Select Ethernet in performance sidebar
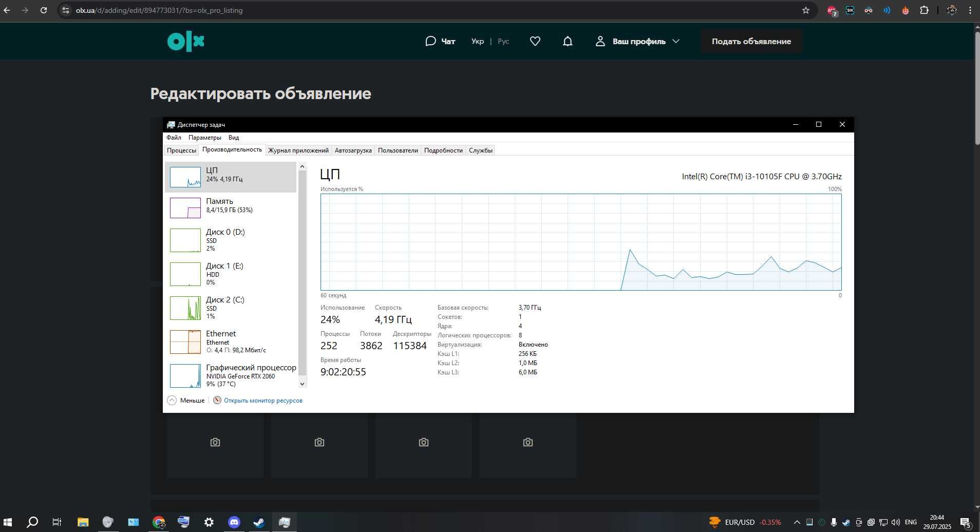 point(231,341)
